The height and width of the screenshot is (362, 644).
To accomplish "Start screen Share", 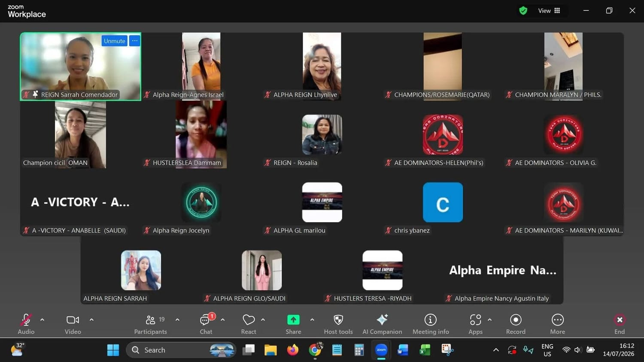I will pyautogui.click(x=293, y=324).
